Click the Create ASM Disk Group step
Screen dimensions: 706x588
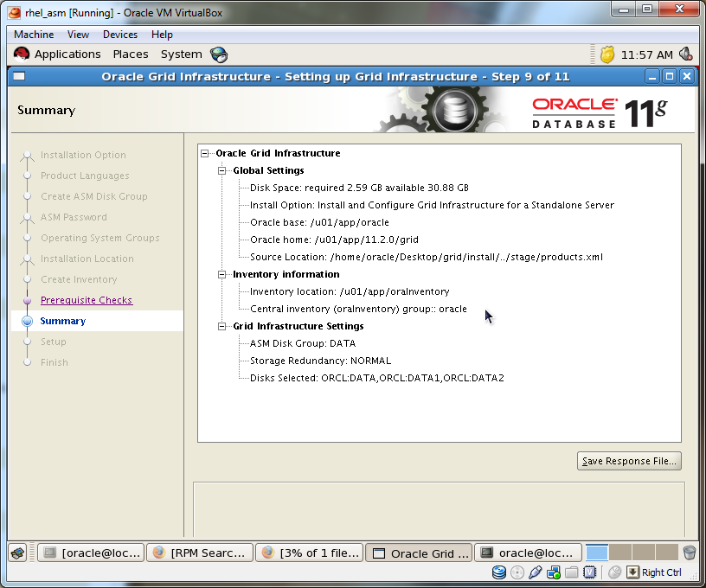tap(94, 196)
